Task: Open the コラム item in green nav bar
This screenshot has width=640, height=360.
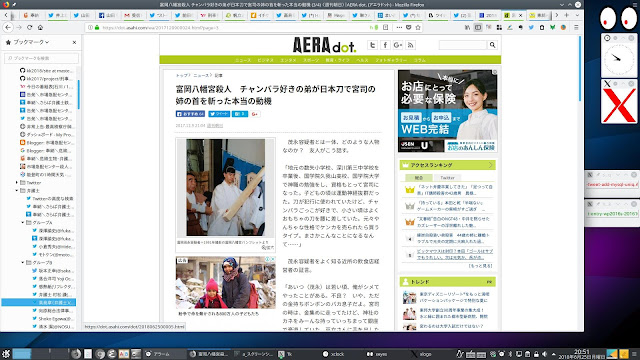Action: point(420,60)
